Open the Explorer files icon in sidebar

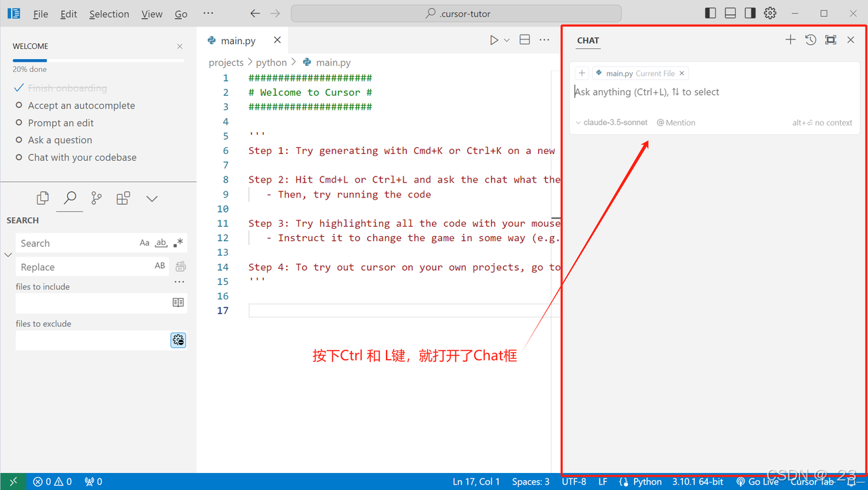click(x=43, y=198)
